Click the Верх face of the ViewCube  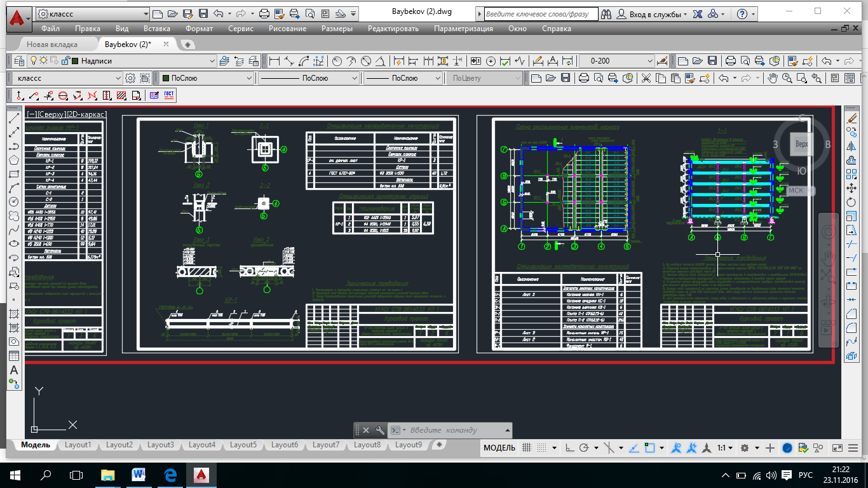[802, 144]
